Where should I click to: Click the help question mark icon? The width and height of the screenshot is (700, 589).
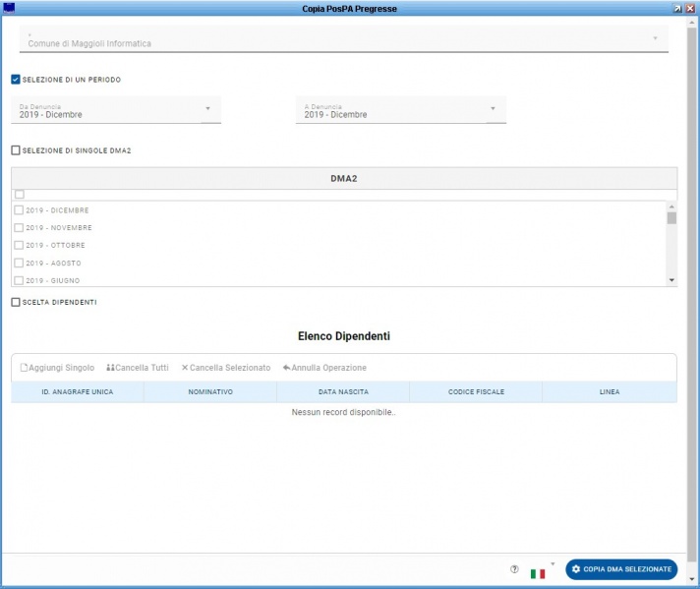(514, 569)
